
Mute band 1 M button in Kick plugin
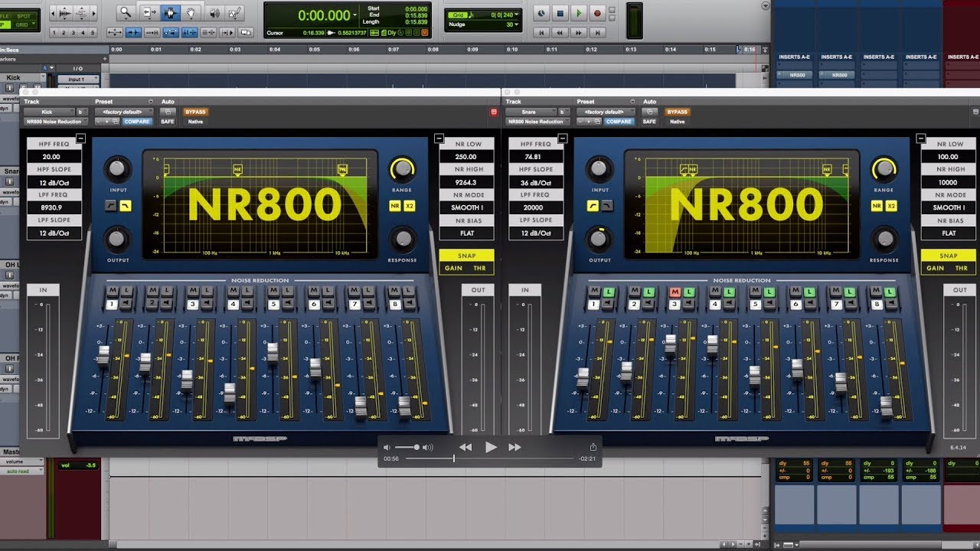(x=112, y=292)
